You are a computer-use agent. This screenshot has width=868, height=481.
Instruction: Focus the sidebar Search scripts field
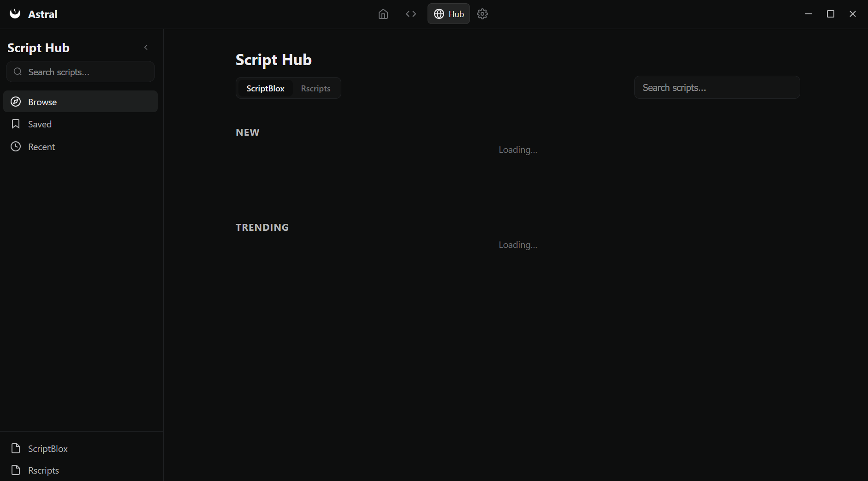[x=81, y=72]
